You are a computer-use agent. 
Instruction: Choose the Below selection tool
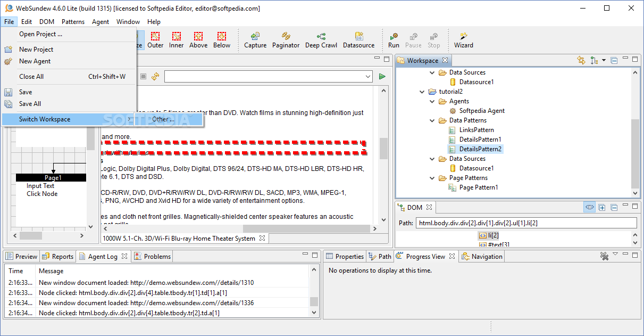coord(222,40)
